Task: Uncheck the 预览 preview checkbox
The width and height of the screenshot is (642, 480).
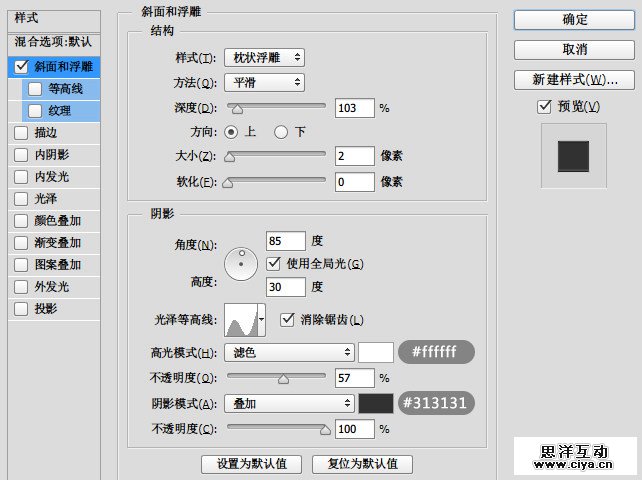Action: click(544, 107)
